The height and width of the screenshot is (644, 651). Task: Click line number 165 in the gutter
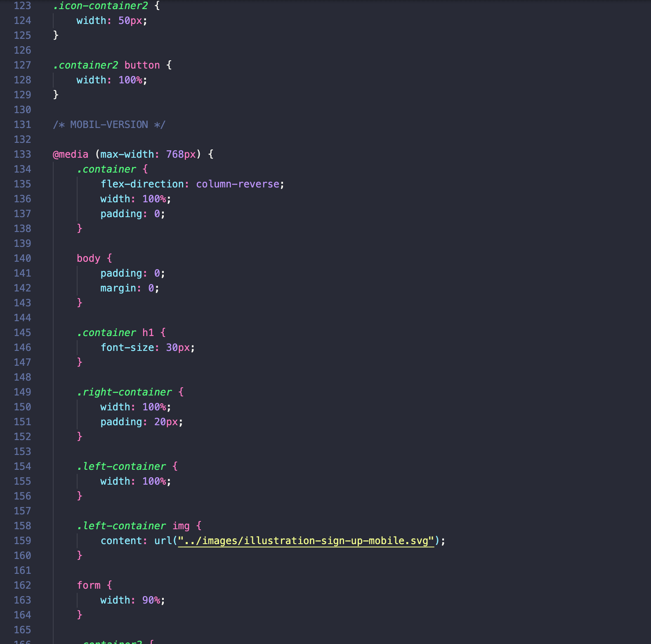[22, 630]
